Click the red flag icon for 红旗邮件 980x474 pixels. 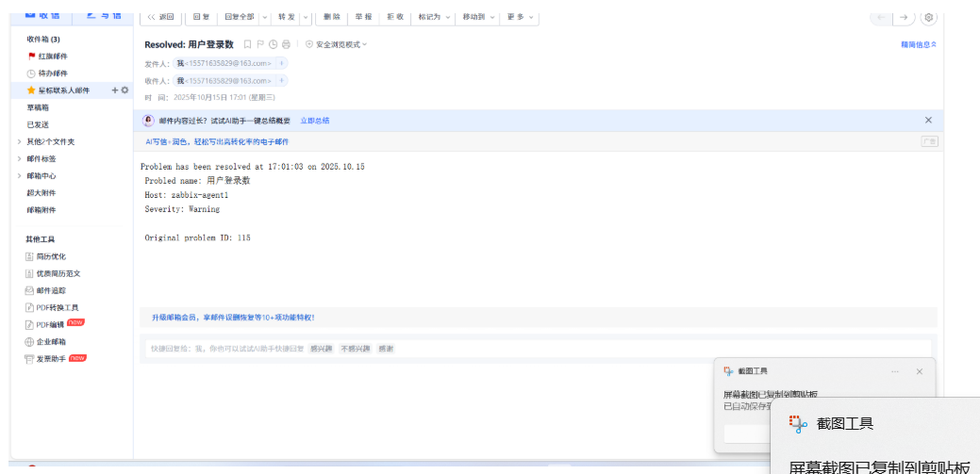pos(31,56)
